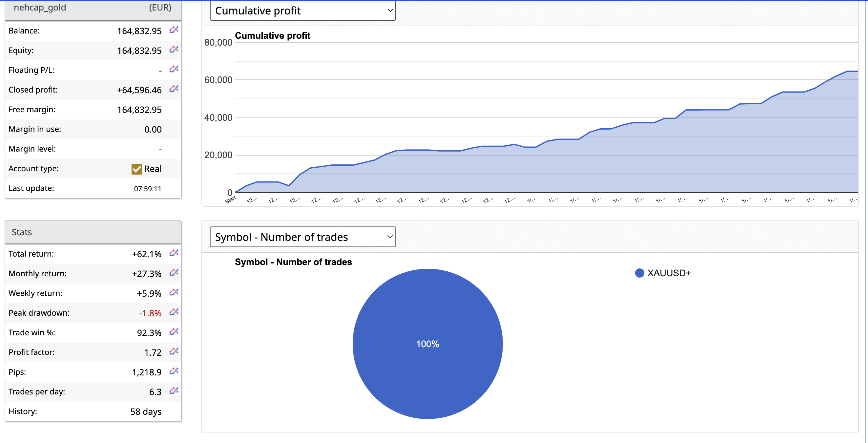Open the chart icon for Total return

(x=174, y=253)
